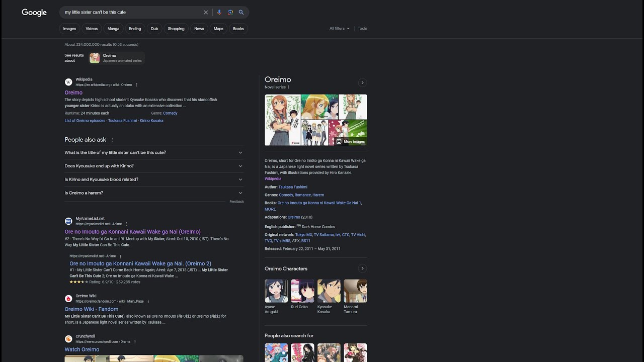Open the Oreimo 2 MyAnimeList result
The height and width of the screenshot is (362, 644).
pyautogui.click(x=140, y=263)
